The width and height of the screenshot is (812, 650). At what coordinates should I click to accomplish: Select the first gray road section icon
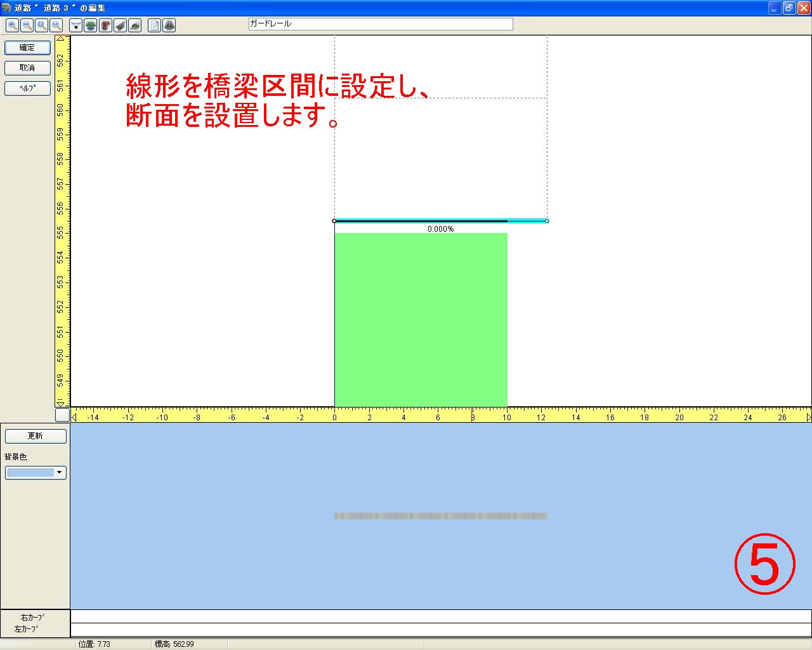[120, 25]
